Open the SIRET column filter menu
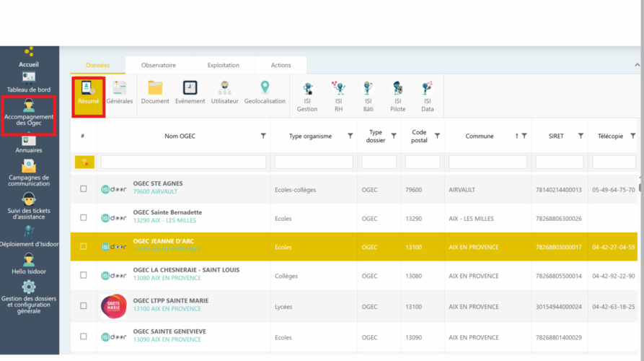 581,136
